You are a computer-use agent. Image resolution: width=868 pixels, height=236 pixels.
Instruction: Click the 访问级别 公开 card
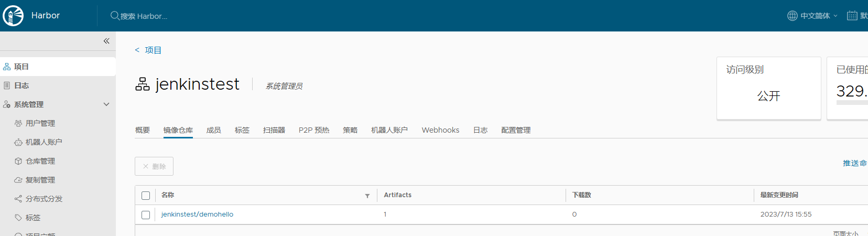769,88
